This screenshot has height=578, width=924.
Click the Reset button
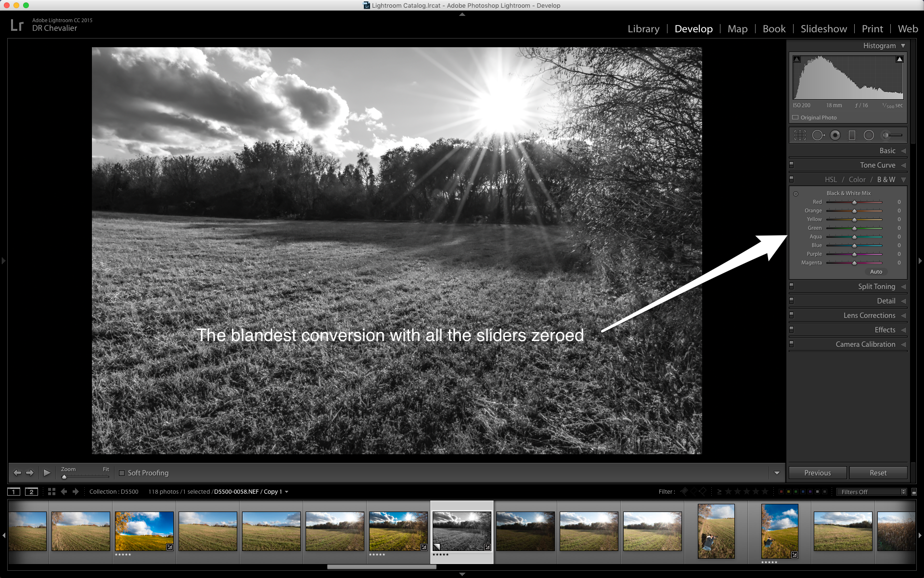click(x=878, y=473)
